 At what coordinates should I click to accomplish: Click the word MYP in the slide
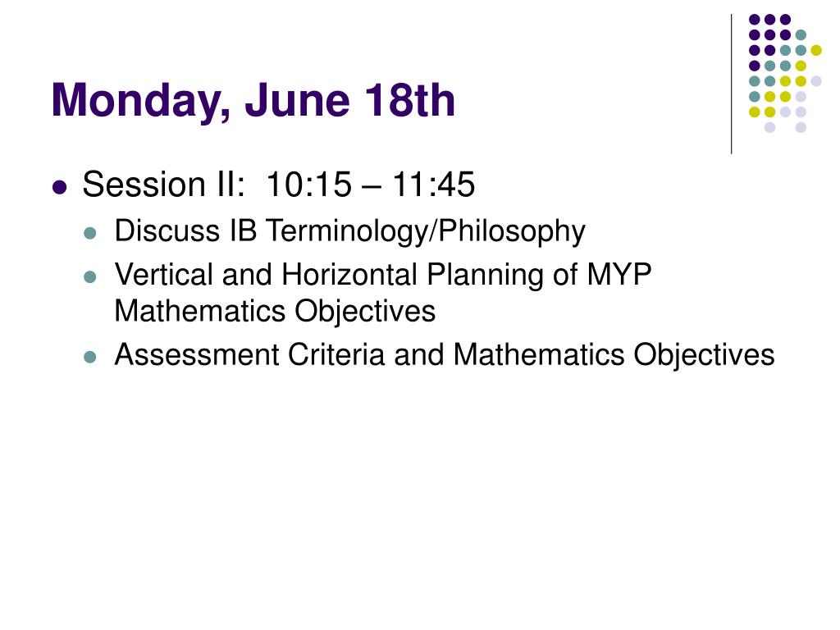619,274
